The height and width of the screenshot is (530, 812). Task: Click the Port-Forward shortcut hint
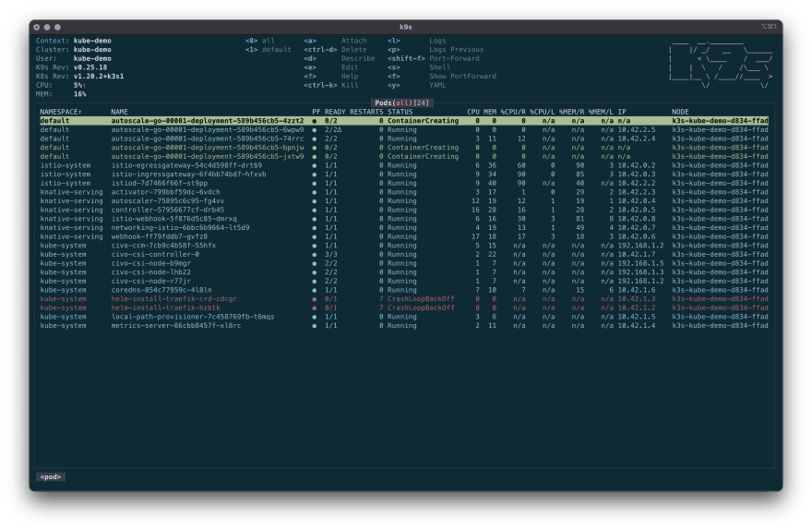(x=454, y=58)
